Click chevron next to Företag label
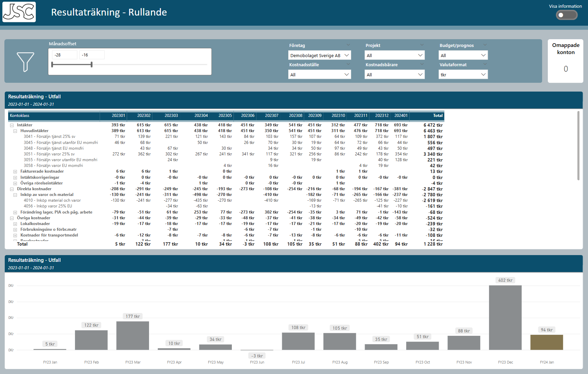The image size is (588, 374). pyautogui.click(x=348, y=45)
